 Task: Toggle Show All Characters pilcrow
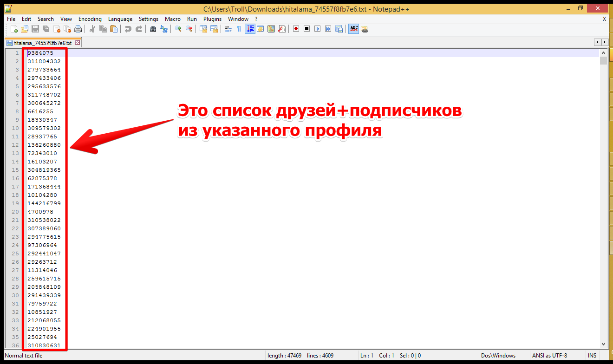click(x=239, y=29)
